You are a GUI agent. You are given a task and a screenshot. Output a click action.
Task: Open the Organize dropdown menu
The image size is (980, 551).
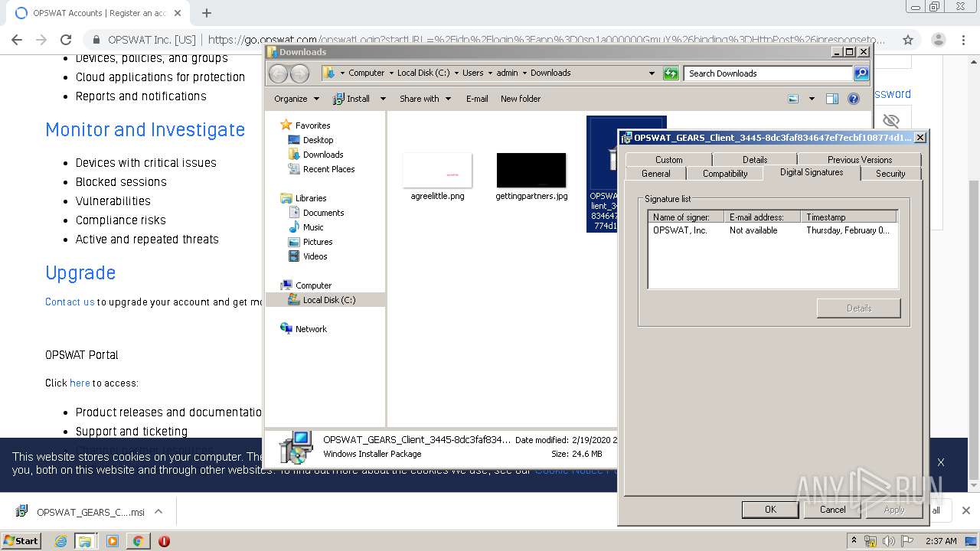coord(296,99)
